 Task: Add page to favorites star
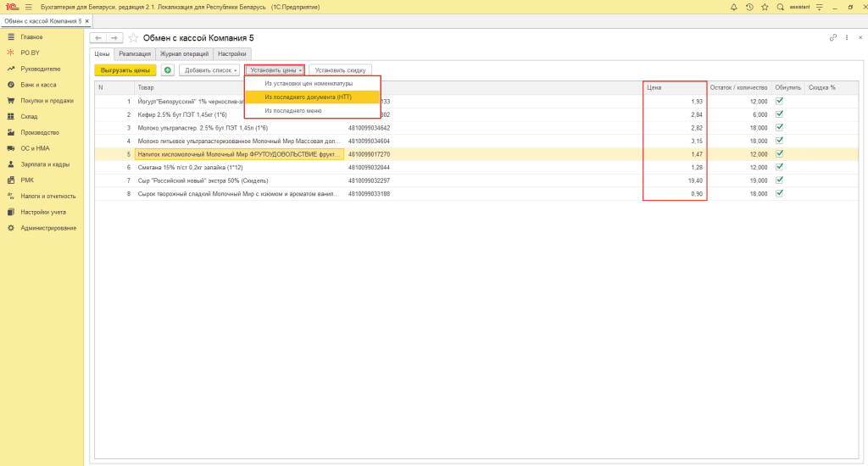click(x=133, y=37)
